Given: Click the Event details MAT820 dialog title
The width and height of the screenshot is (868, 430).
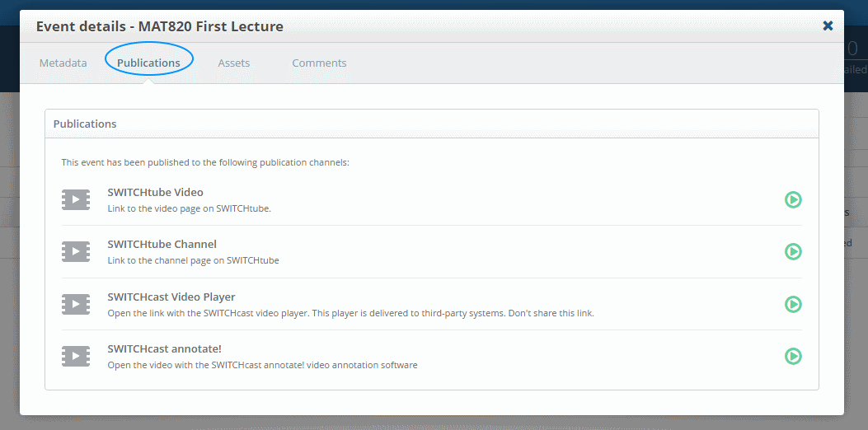Looking at the screenshot, I should click(160, 26).
